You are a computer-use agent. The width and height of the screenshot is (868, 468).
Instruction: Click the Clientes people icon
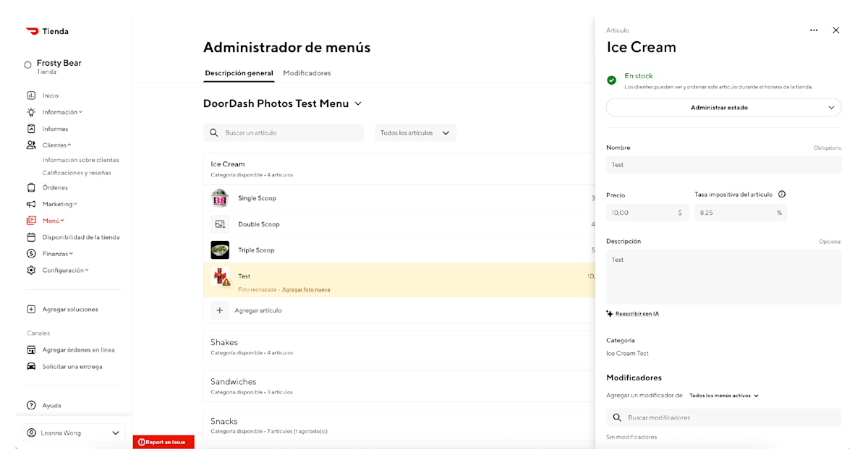click(31, 145)
